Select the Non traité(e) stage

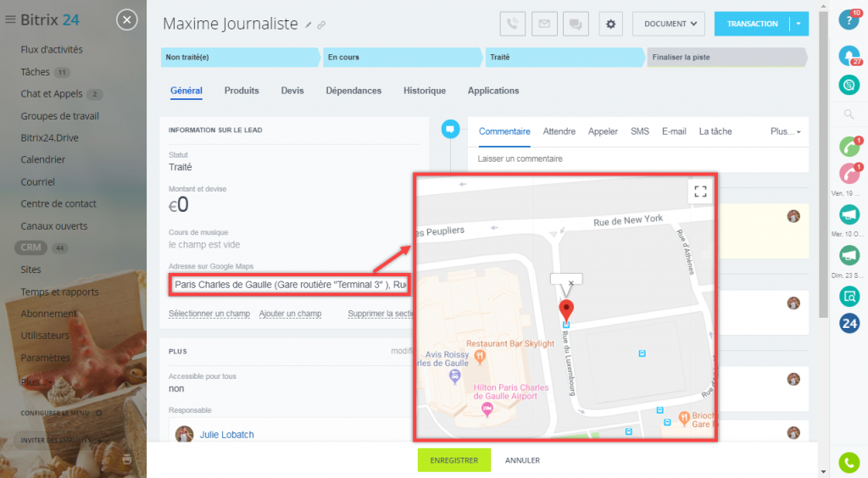[x=240, y=57]
